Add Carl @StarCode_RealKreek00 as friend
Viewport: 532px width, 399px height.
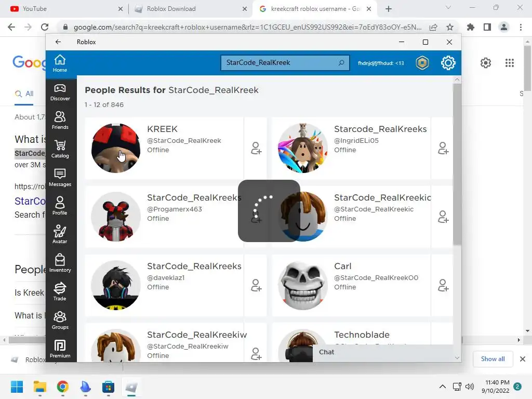point(443,285)
